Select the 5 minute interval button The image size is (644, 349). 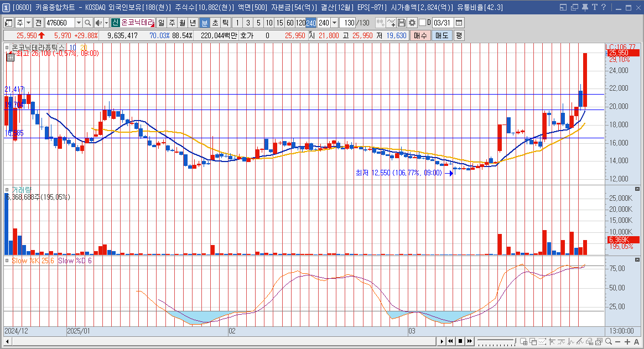coord(258,23)
